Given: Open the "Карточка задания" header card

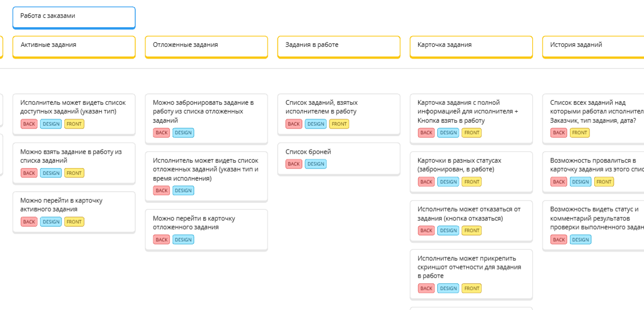Looking at the screenshot, I should 471,46.
